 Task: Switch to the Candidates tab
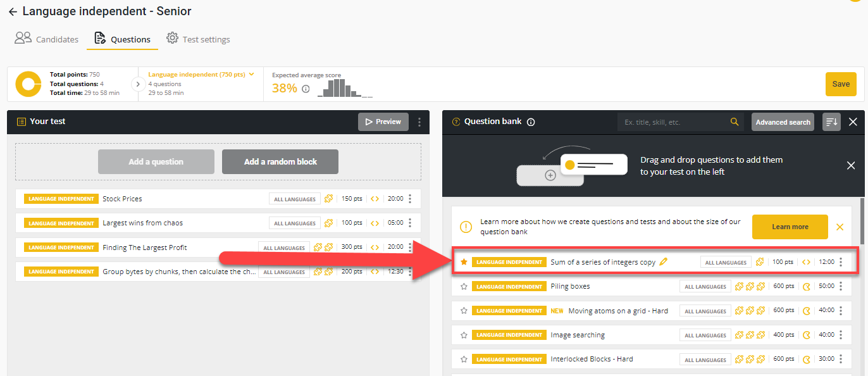click(x=47, y=39)
